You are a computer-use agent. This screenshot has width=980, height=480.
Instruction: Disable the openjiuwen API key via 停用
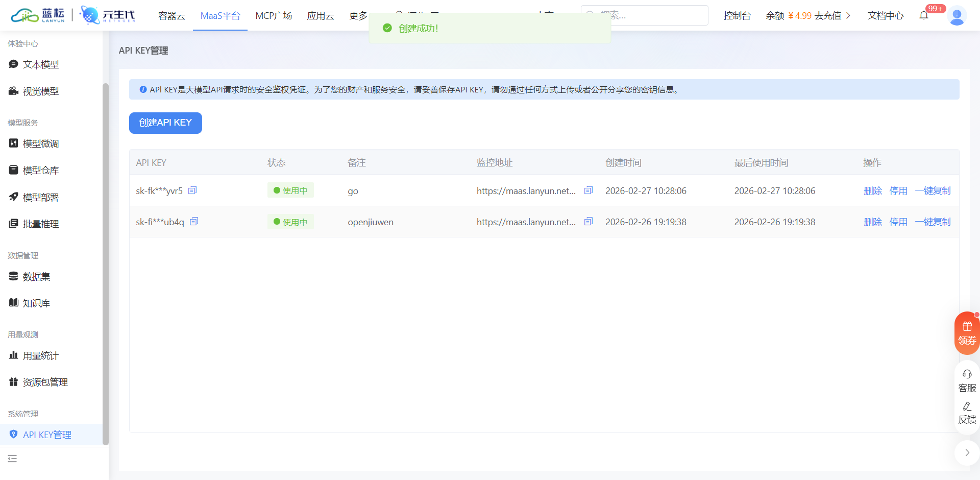point(898,222)
